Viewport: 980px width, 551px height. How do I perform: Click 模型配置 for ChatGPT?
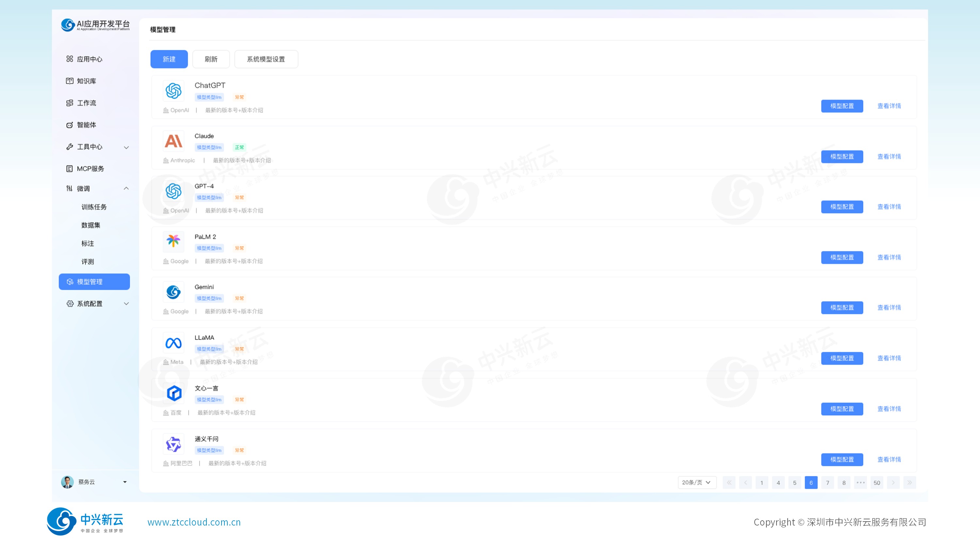click(x=842, y=106)
